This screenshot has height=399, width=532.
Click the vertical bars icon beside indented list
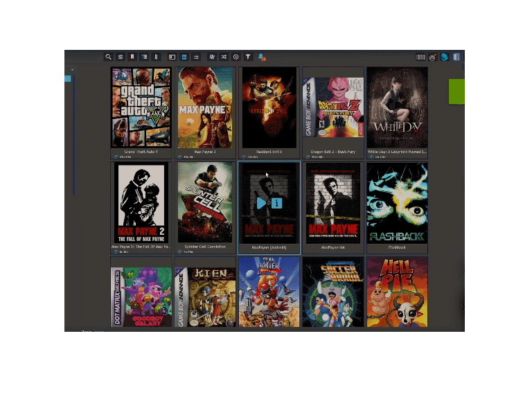click(157, 57)
